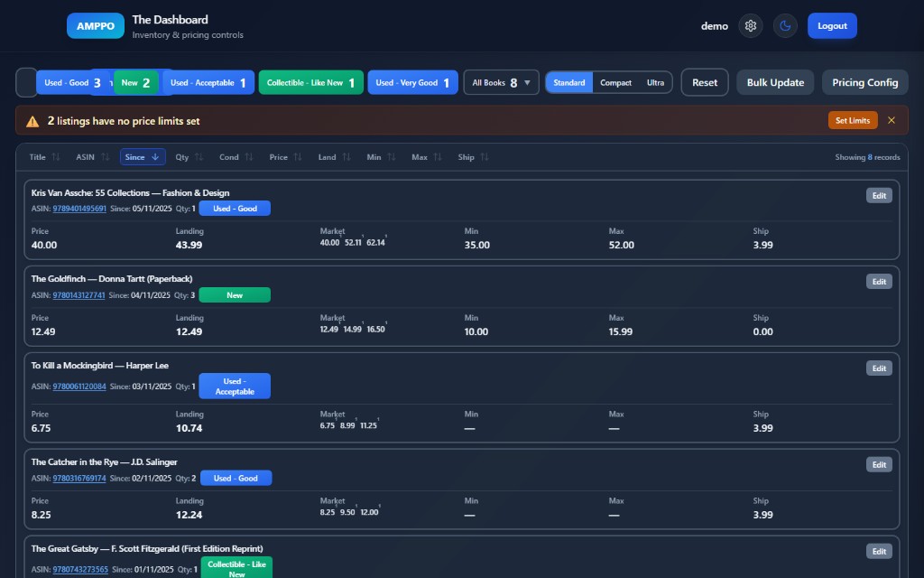The image size is (924, 578).
Task: Click Used - Good badge on Catcher in the Rye
Action: point(236,478)
